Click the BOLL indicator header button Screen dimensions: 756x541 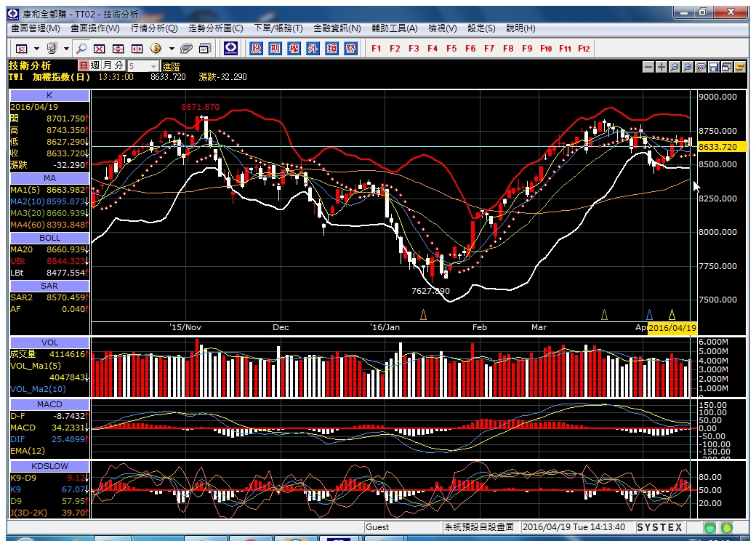click(x=49, y=238)
